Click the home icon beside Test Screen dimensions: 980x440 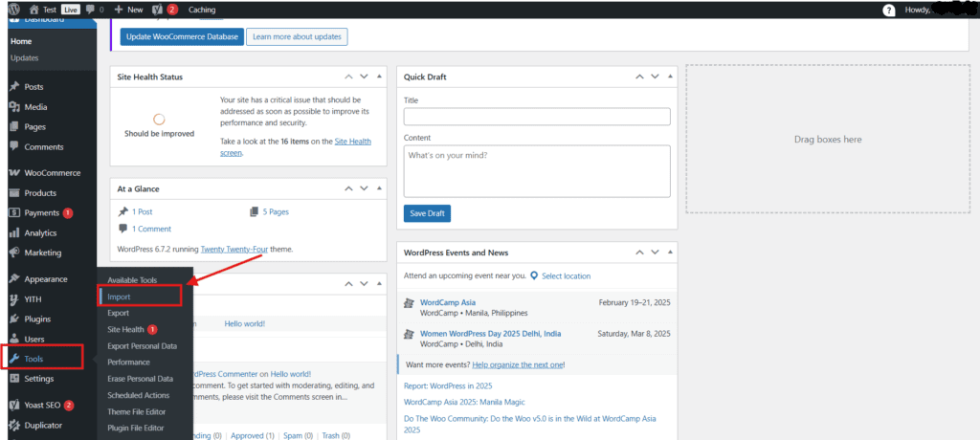click(34, 10)
